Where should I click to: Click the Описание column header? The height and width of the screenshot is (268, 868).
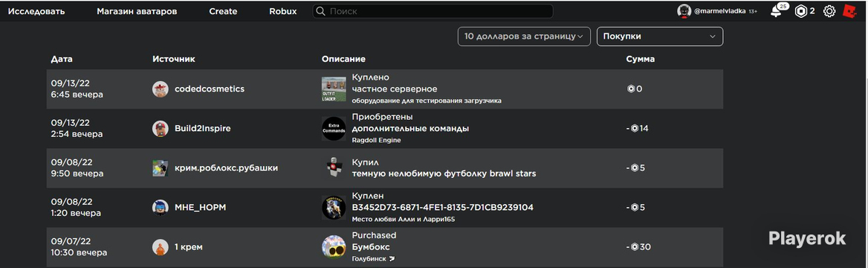344,59
